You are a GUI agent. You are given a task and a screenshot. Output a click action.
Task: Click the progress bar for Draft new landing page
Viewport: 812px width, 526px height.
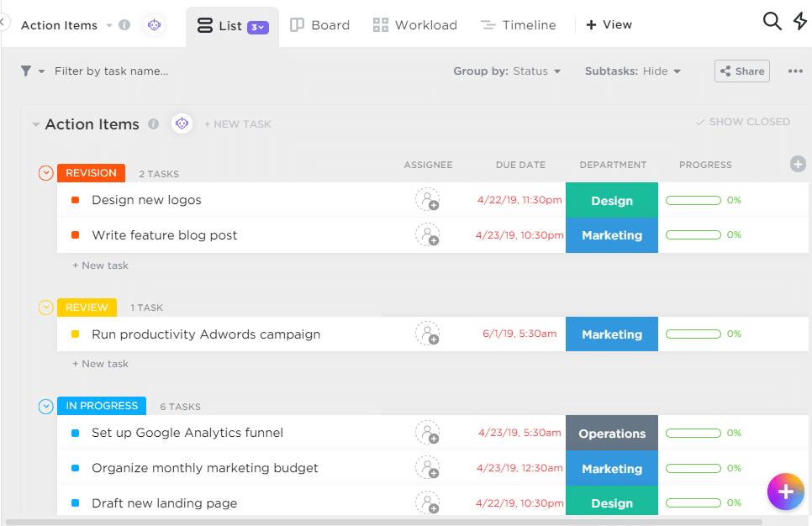click(693, 502)
